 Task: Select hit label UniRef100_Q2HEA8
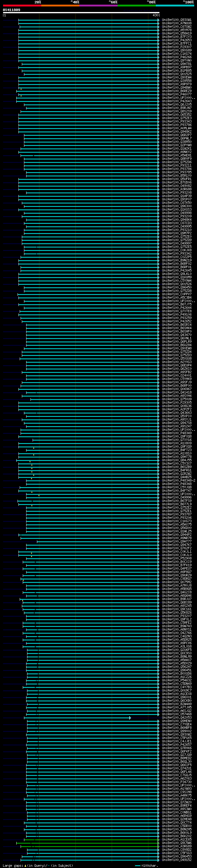pyautogui.click(x=176, y=819)
